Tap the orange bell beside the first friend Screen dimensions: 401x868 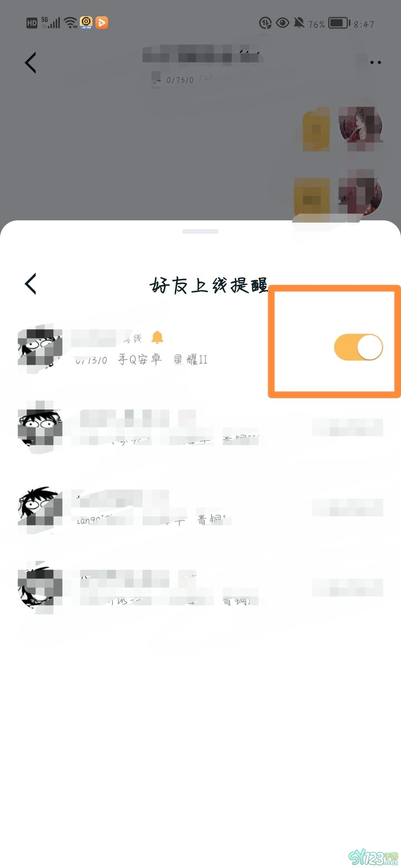[x=157, y=337]
